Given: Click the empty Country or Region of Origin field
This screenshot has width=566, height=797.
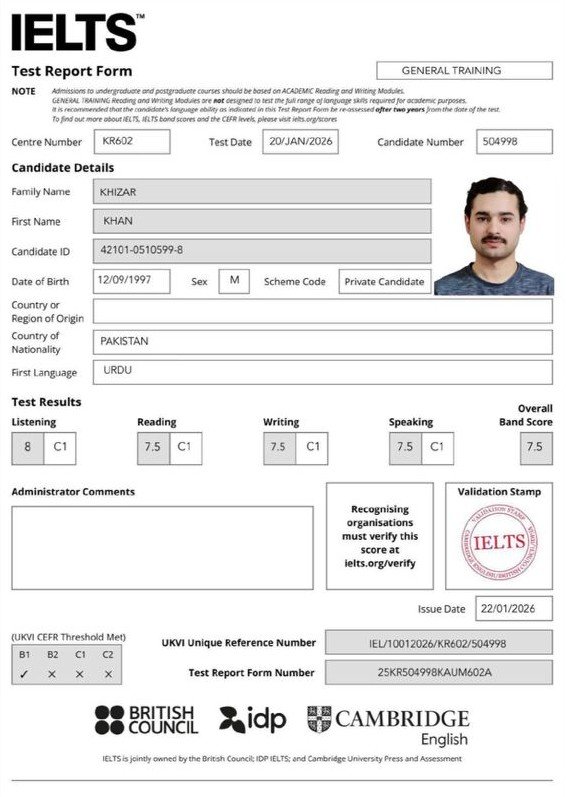Looking at the screenshot, I should pos(323,311).
